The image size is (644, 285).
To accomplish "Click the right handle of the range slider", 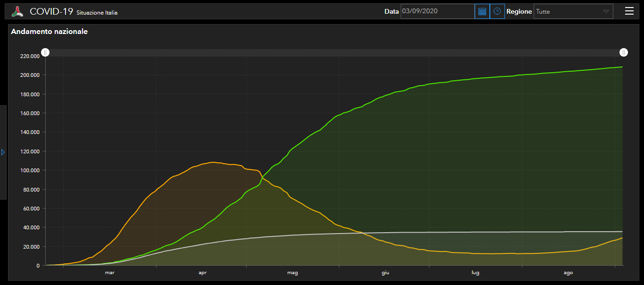I will (x=624, y=52).
